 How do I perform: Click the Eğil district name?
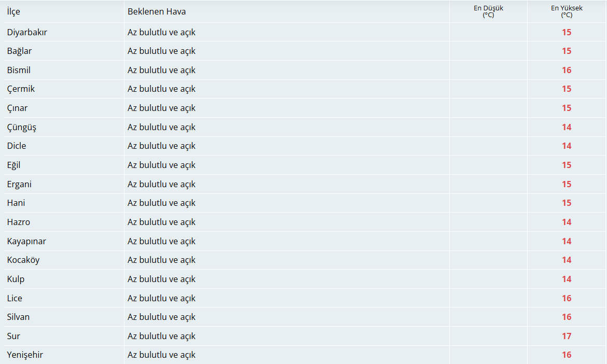tap(13, 165)
